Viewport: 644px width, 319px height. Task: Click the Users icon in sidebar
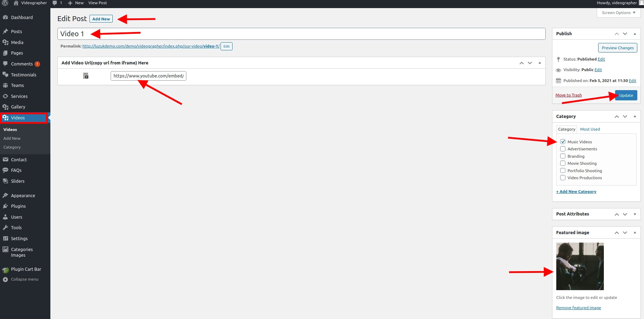5,217
